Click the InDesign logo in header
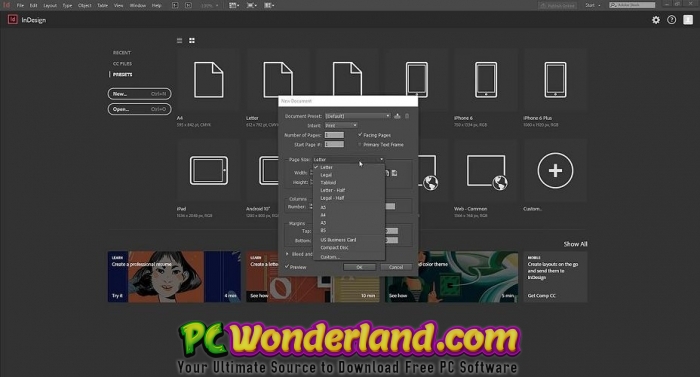Screen dimensions: 700x377 click(x=12, y=20)
